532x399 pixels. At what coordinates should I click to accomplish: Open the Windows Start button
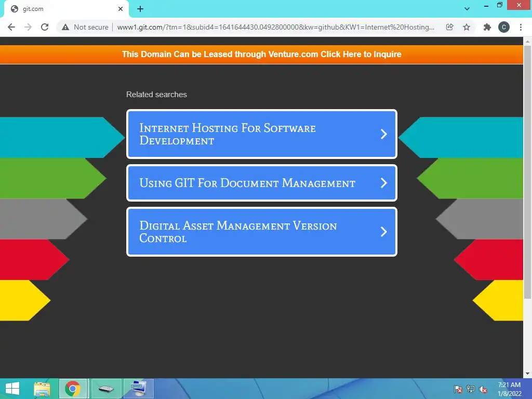pos(12,389)
